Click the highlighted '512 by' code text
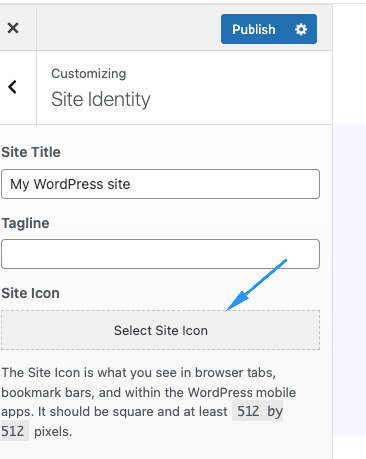This screenshot has height=459, width=366. [x=259, y=411]
